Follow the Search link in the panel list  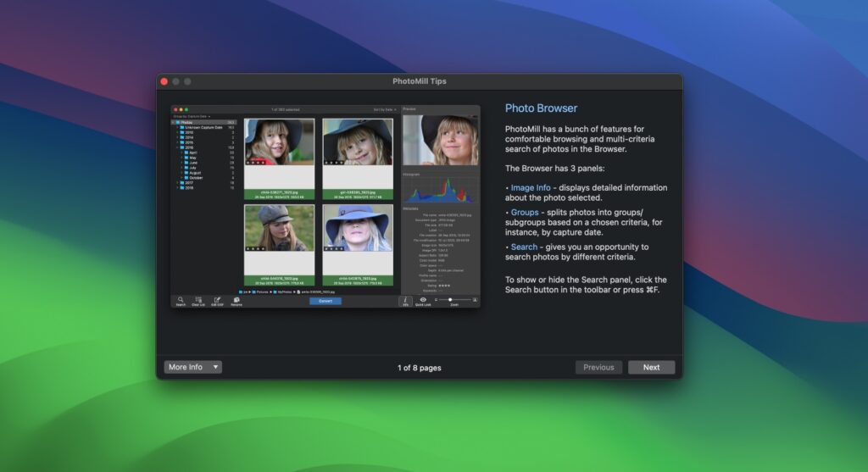[524, 247]
